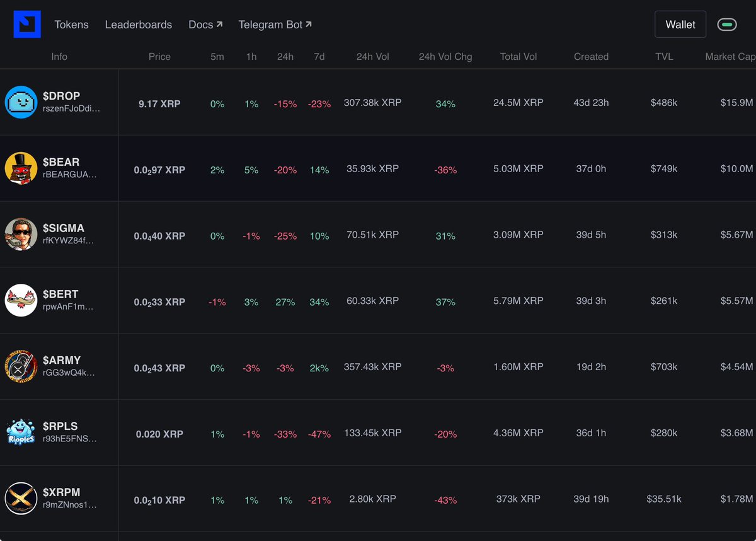The height and width of the screenshot is (541, 756).
Task: Sort by the 24h Vol Chg header
Action: 445,57
